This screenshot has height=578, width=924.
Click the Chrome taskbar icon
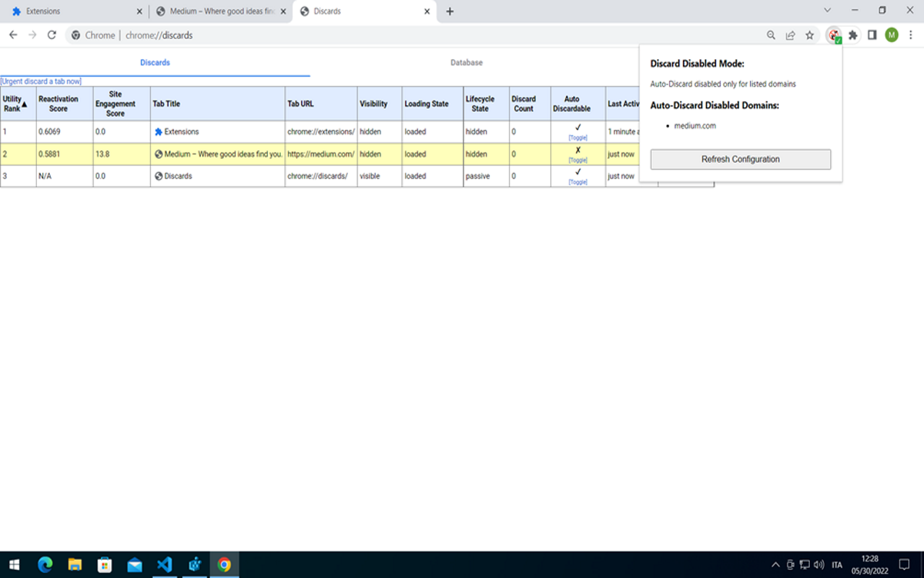tap(224, 564)
